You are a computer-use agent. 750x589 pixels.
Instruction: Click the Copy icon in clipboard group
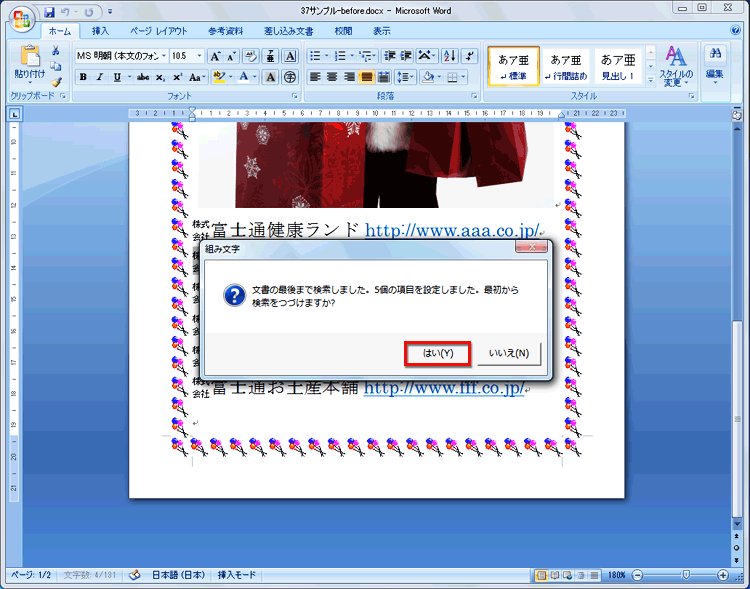click(x=56, y=66)
